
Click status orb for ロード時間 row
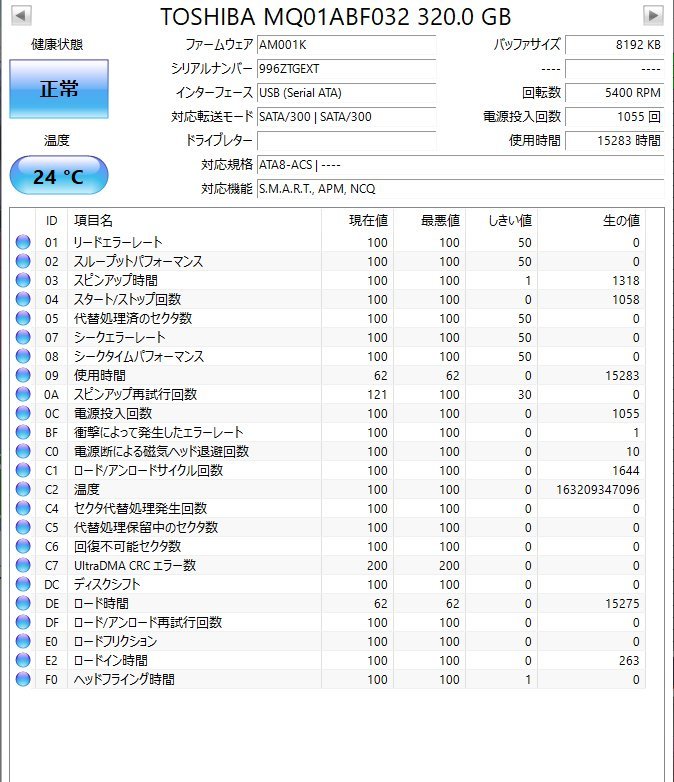(23, 603)
